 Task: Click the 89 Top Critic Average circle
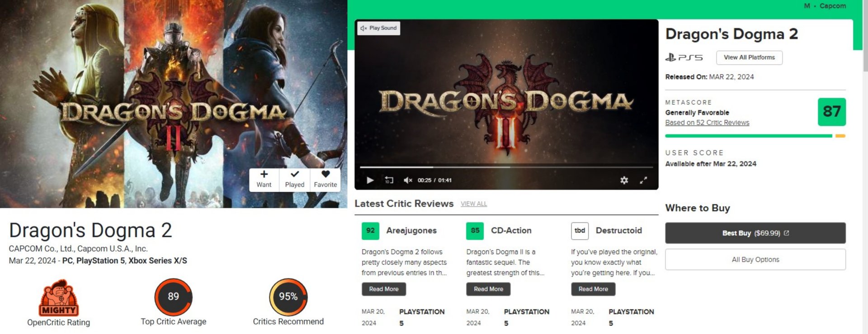tap(173, 297)
